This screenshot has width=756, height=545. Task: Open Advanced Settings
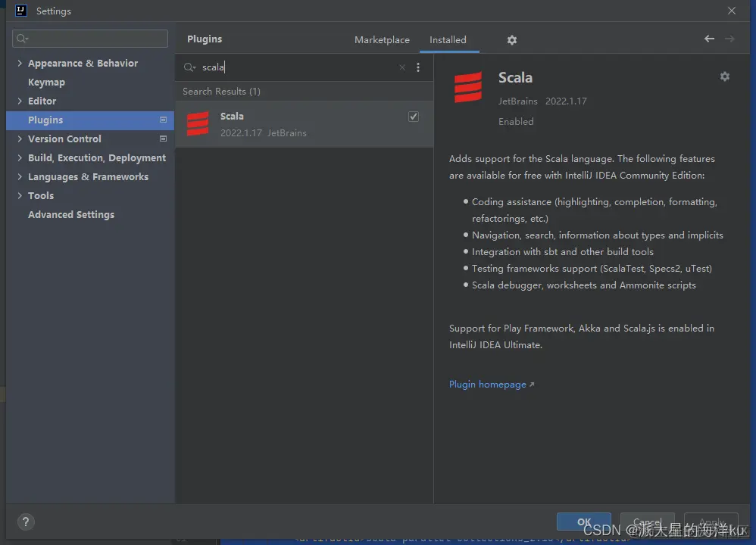(71, 214)
